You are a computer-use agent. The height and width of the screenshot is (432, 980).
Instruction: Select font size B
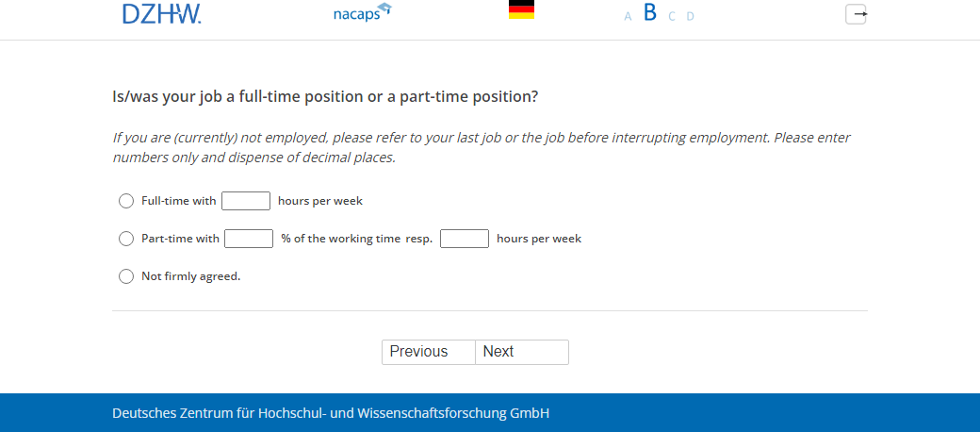click(x=649, y=13)
